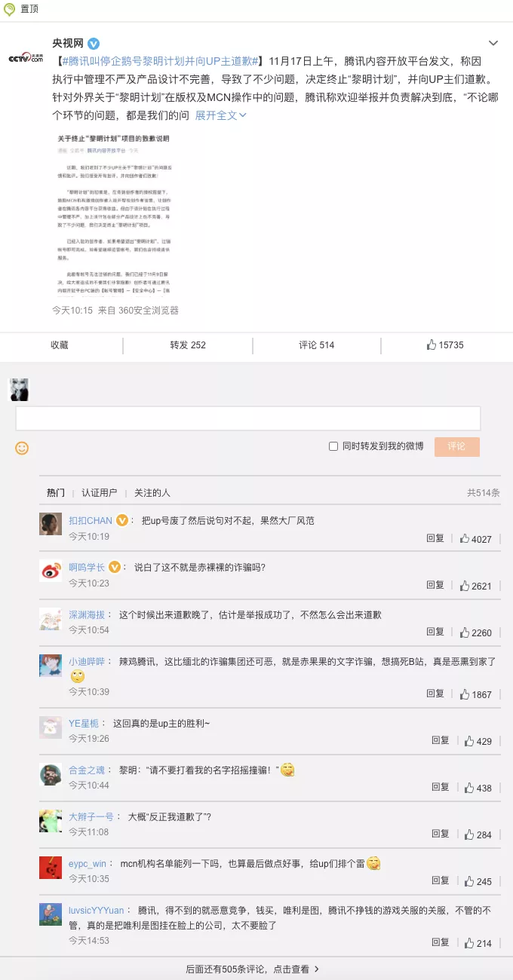Reply to eypc_win's comment
The height and width of the screenshot is (980, 513).
click(x=441, y=880)
